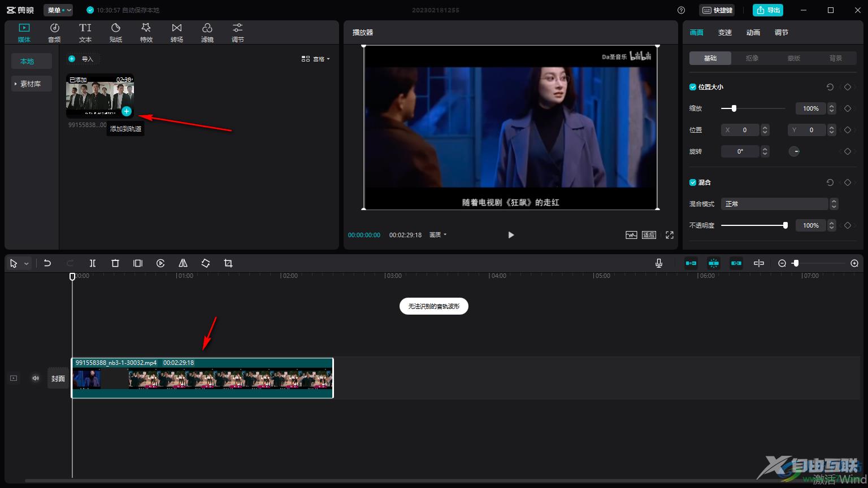Click the reverse playback icon
This screenshot has height=488, width=868.
click(x=160, y=263)
